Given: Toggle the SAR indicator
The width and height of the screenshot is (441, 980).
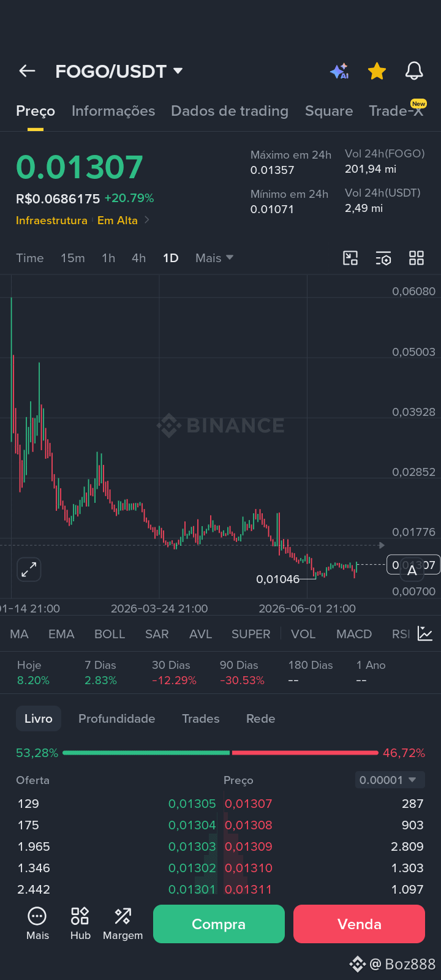Looking at the screenshot, I should point(157,634).
